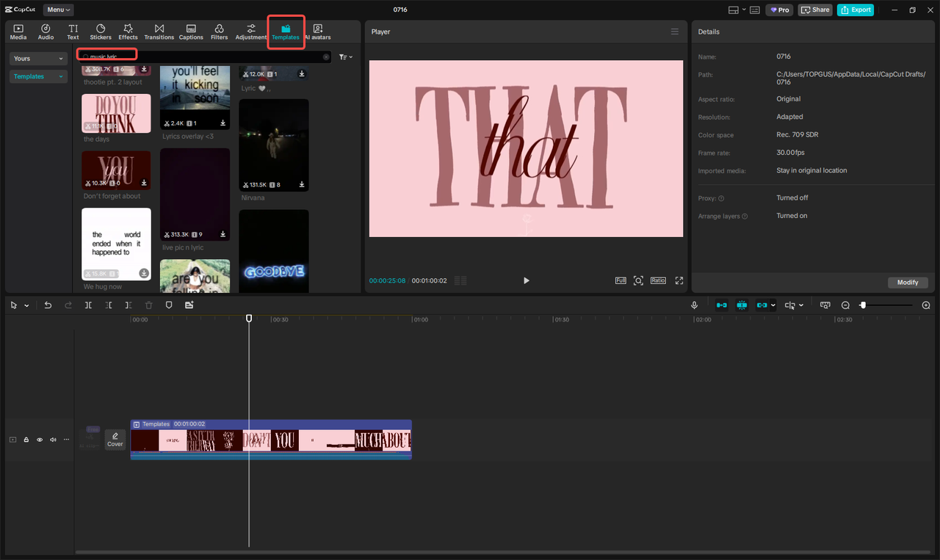
Task: Click the music lyric search input field
Action: coord(106,55)
